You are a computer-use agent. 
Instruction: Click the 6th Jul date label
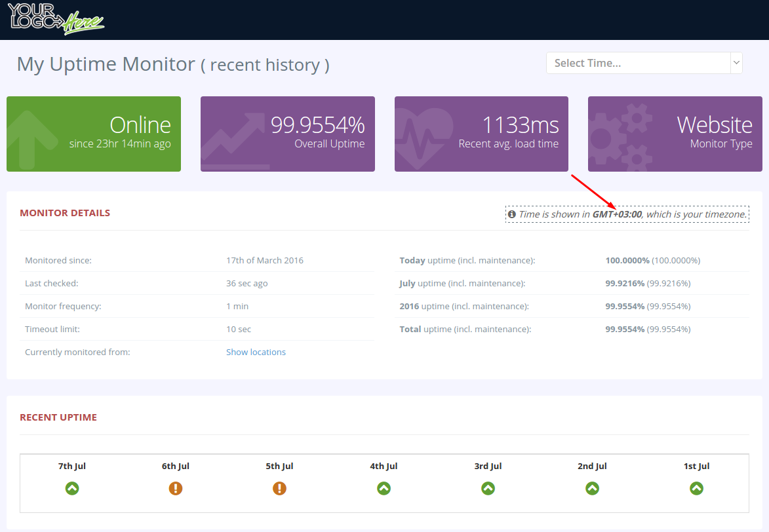coord(176,466)
